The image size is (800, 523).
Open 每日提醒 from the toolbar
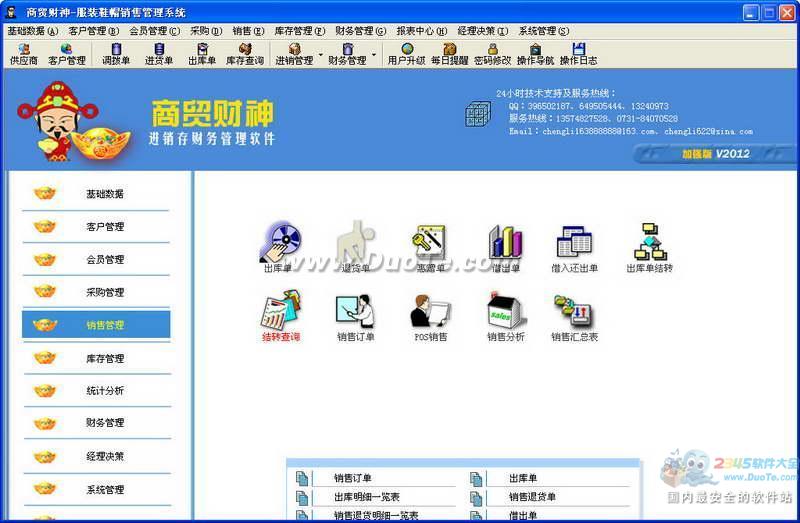449,55
